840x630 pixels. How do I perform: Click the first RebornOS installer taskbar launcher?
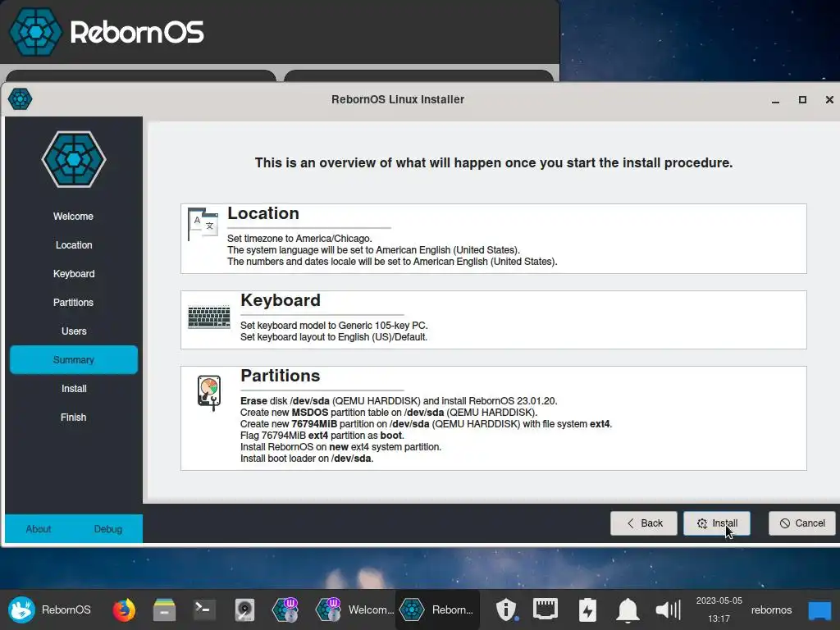click(x=285, y=609)
